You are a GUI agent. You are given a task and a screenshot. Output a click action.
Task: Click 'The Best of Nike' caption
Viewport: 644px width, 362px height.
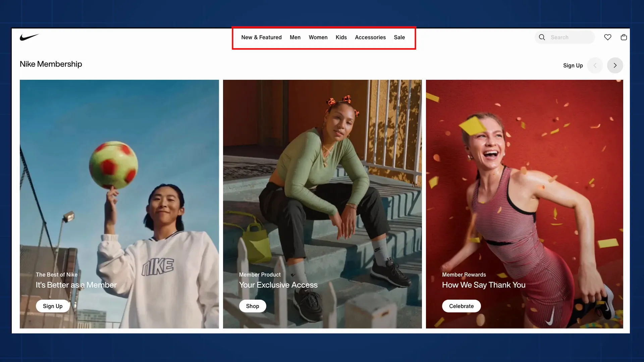click(x=57, y=275)
